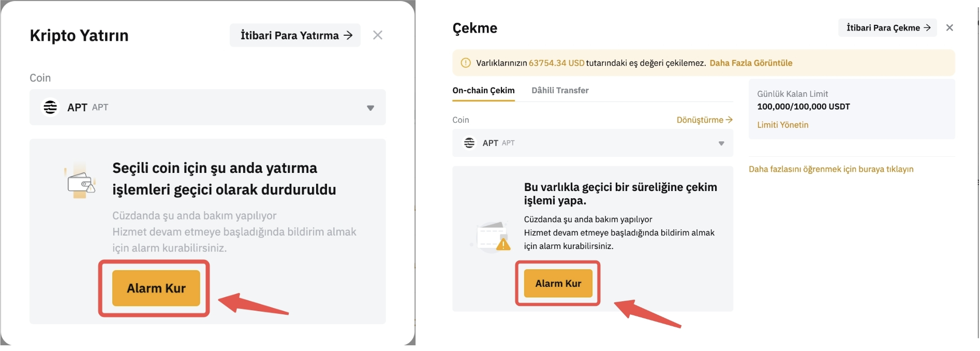This screenshot has width=980, height=351.
Task: Expand the APT coin selector in Çekme
Action: (592, 143)
